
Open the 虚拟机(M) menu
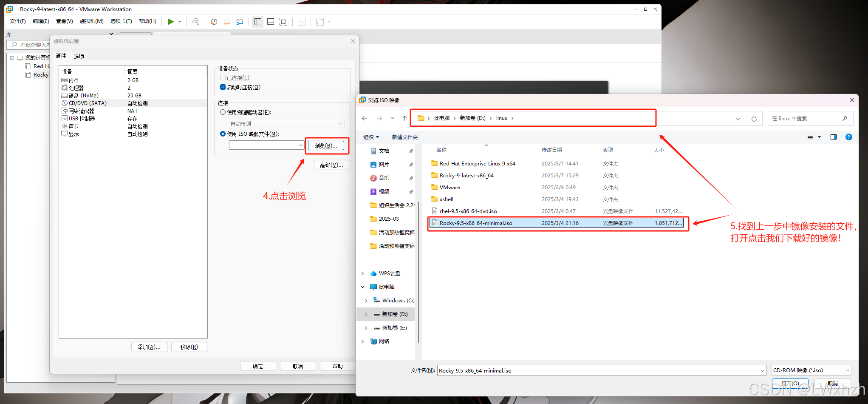coord(92,21)
